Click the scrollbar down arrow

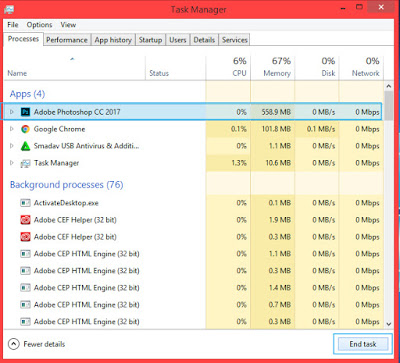click(x=388, y=323)
